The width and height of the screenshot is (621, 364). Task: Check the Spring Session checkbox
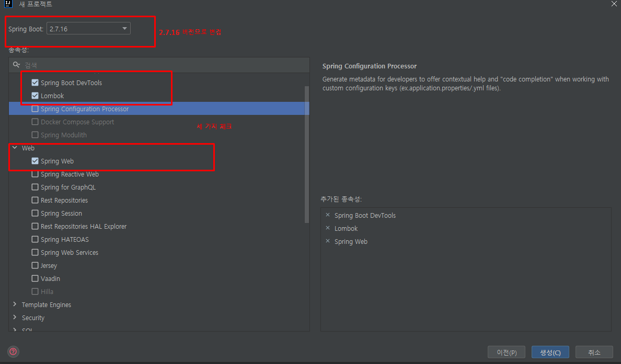click(x=35, y=213)
